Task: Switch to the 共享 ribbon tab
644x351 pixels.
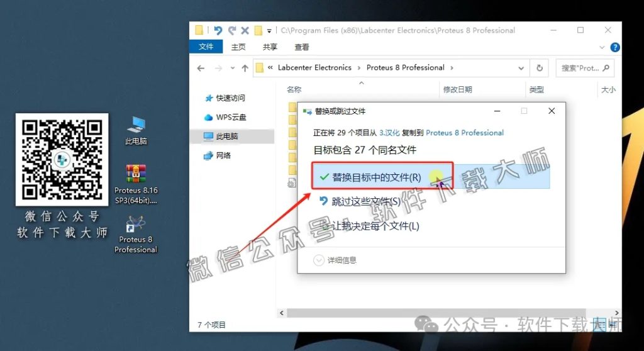Action: click(x=270, y=47)
